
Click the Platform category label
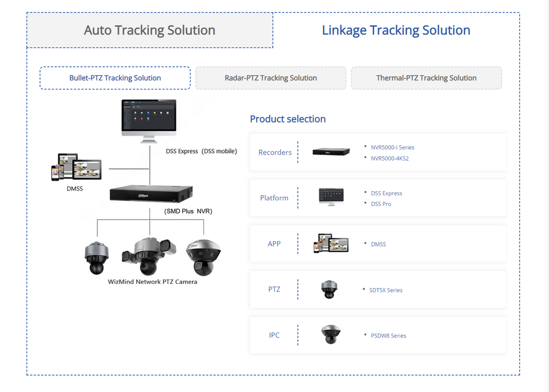tap(274, 198)
